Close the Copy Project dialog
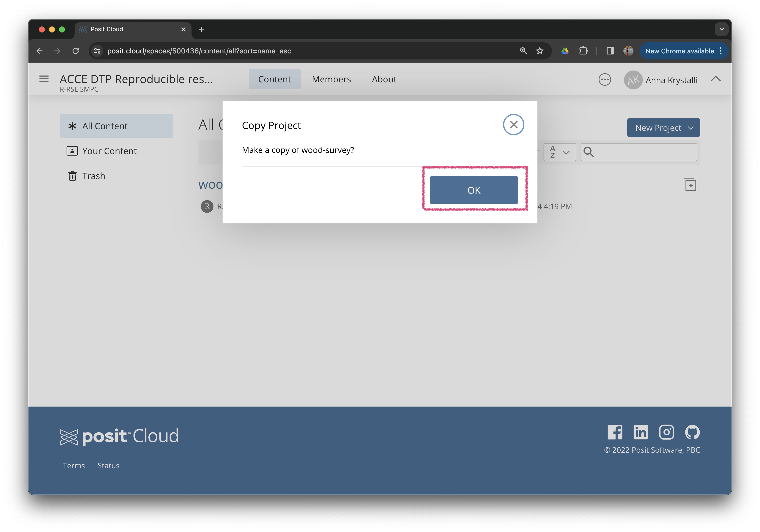760x532 pixels. point(513,125)
